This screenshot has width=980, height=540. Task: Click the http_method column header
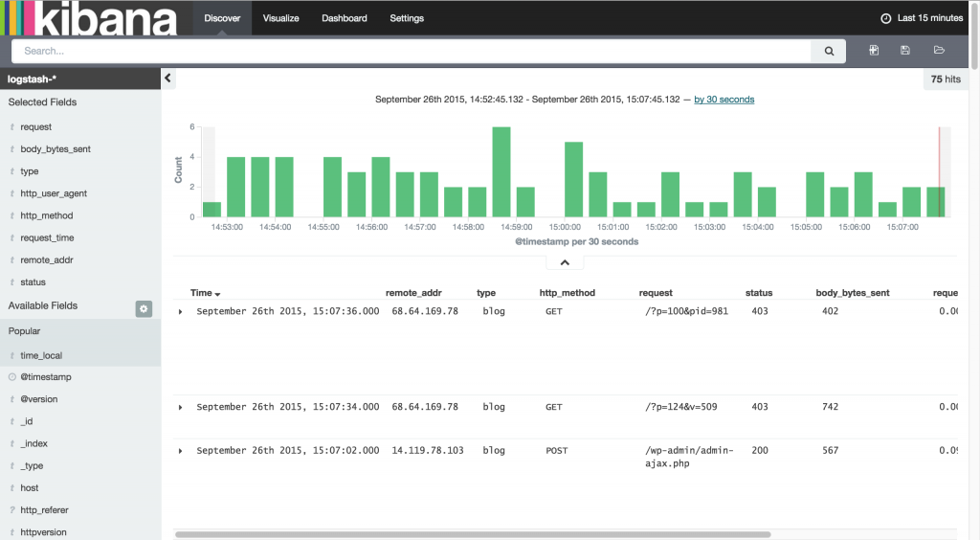(x=567, y=293)
